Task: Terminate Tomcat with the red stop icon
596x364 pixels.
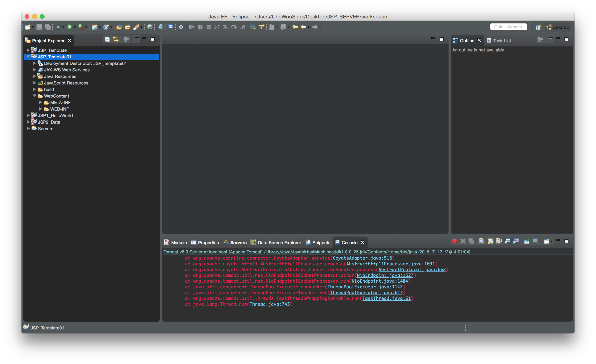Action: click(x=454, y=241)
